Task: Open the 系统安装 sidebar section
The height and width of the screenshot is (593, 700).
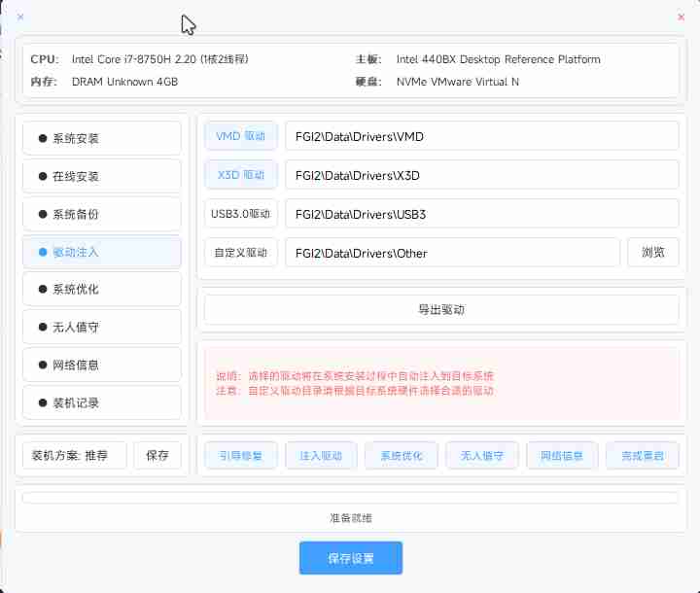Action: point(102,138)
